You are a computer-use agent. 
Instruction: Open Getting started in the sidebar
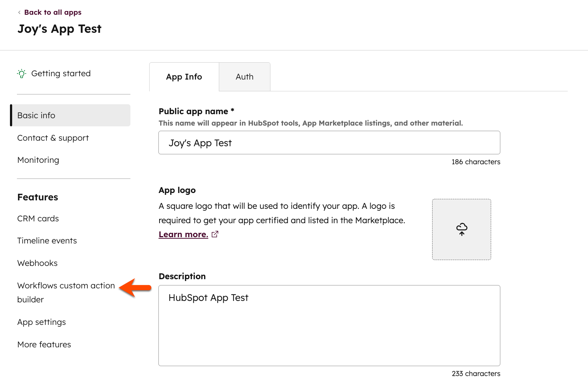click(61, 74)
